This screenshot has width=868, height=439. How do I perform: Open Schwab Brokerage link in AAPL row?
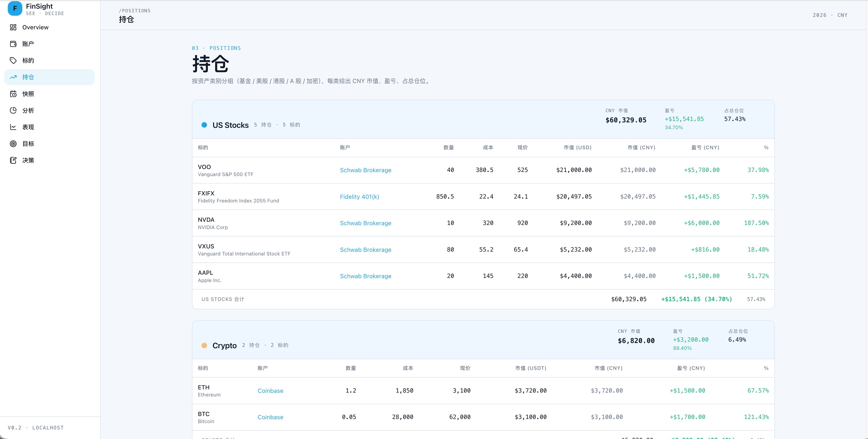click(366, 276)
